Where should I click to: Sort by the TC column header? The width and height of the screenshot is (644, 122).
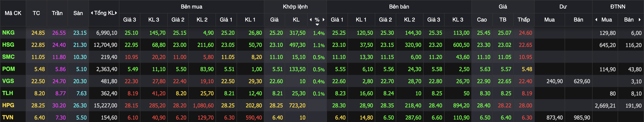pos(36,13)
